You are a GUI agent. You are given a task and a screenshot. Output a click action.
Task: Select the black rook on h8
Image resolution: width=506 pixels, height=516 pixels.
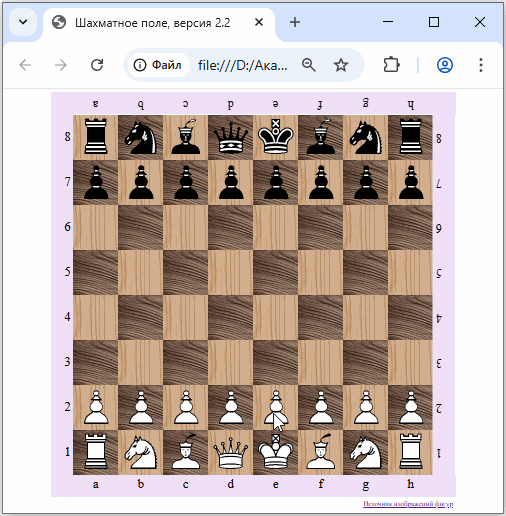click(x=411, y=137)
